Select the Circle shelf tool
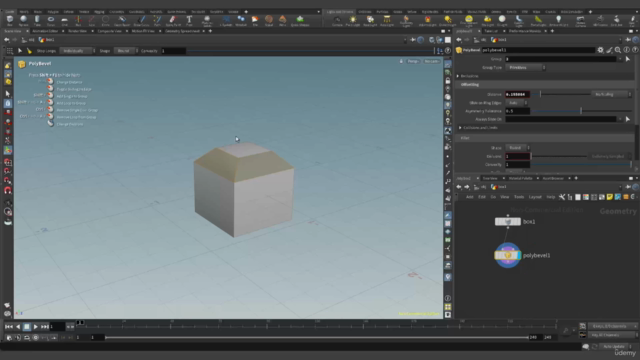 (105, 20)
